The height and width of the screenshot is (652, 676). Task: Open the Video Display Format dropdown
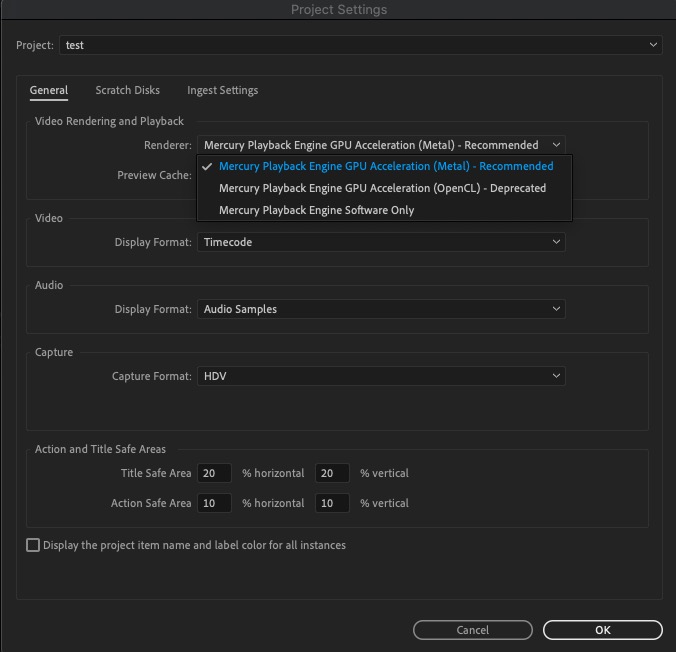click(x=381, y=242)
